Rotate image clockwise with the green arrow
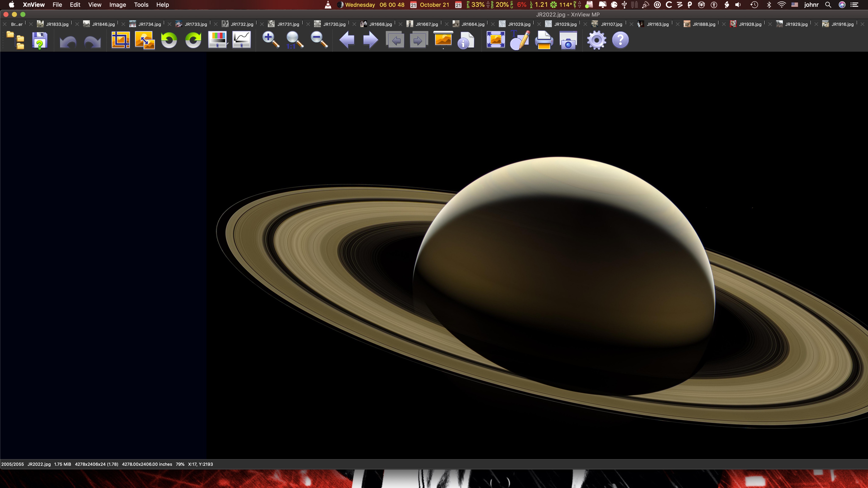The height and width of the screenshot is (488, 868). pos(193,40)
